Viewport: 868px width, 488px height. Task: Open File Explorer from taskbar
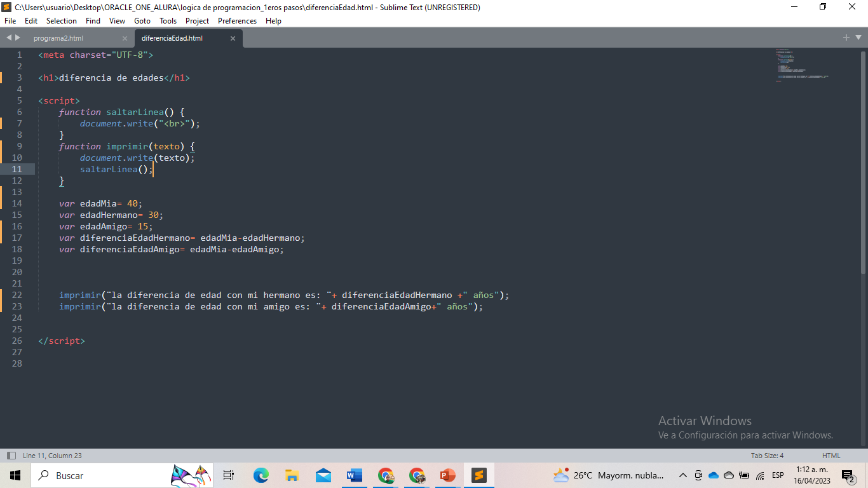click(292, 475)
